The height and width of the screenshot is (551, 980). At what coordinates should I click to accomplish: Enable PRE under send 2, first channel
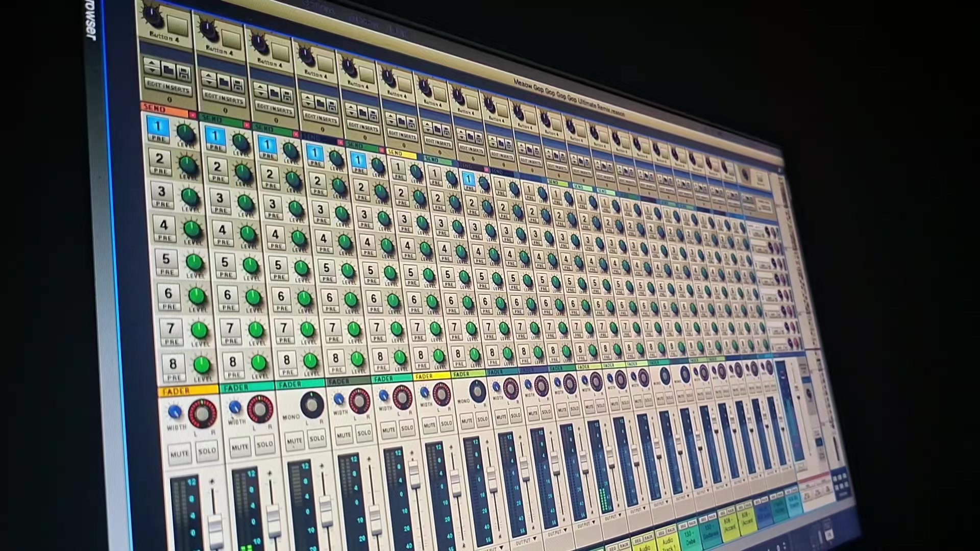point(160,172)
